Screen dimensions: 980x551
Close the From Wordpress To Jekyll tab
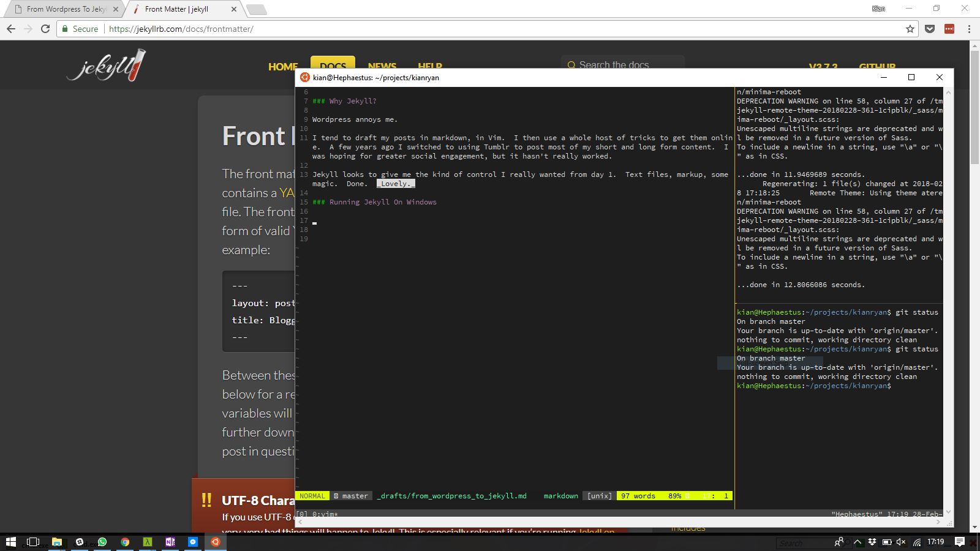(x=115, y=9)
